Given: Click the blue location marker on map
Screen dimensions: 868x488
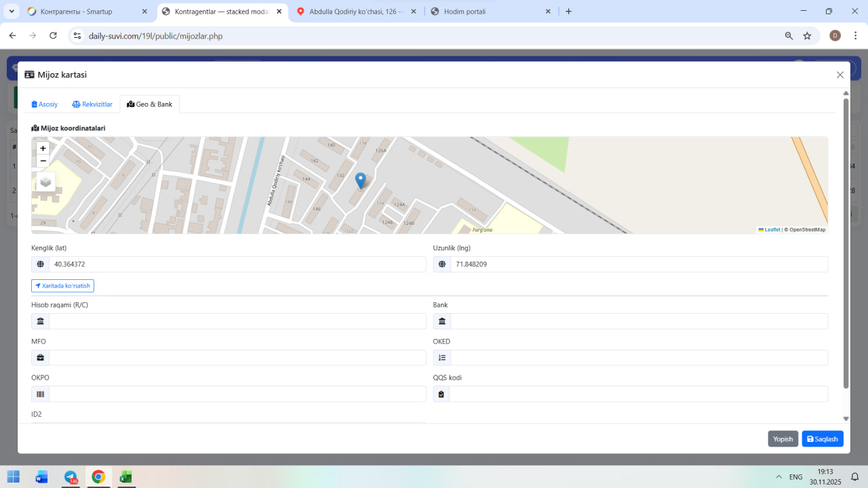Looking at the screenshot, I should tap(361, 180).
